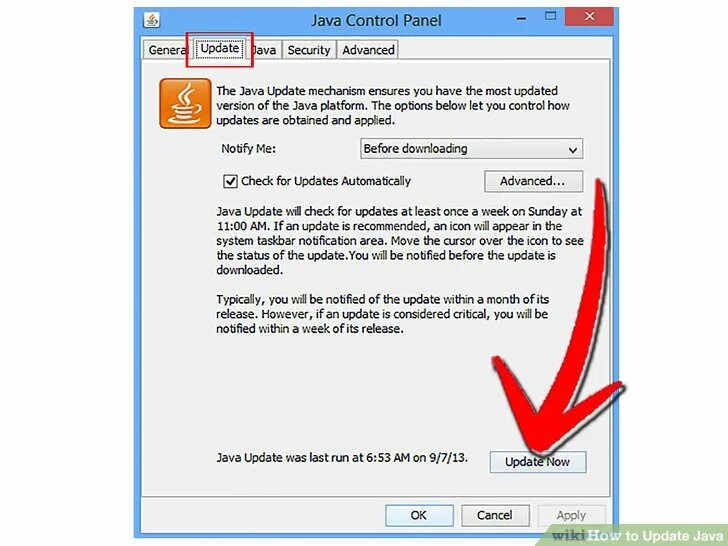Click the Java icon in title bar
The height and width of the screenshot is (546, 728).
tap(151, 20)
